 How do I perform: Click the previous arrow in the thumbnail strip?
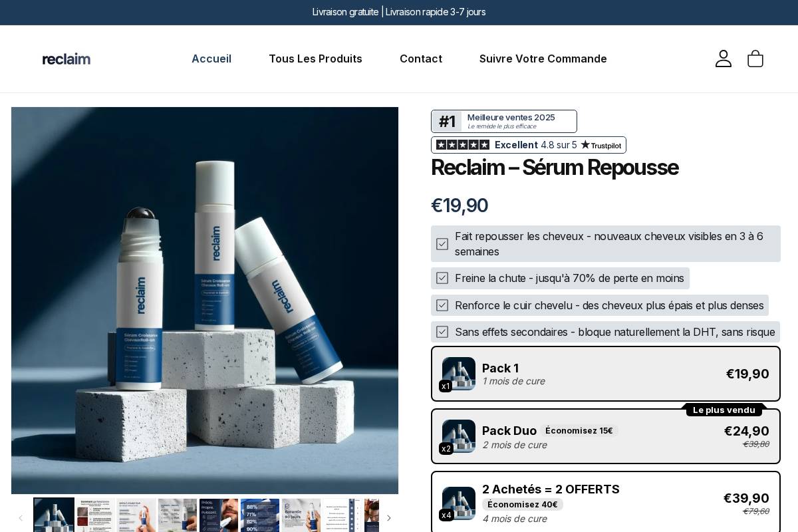tap(21, 517)
